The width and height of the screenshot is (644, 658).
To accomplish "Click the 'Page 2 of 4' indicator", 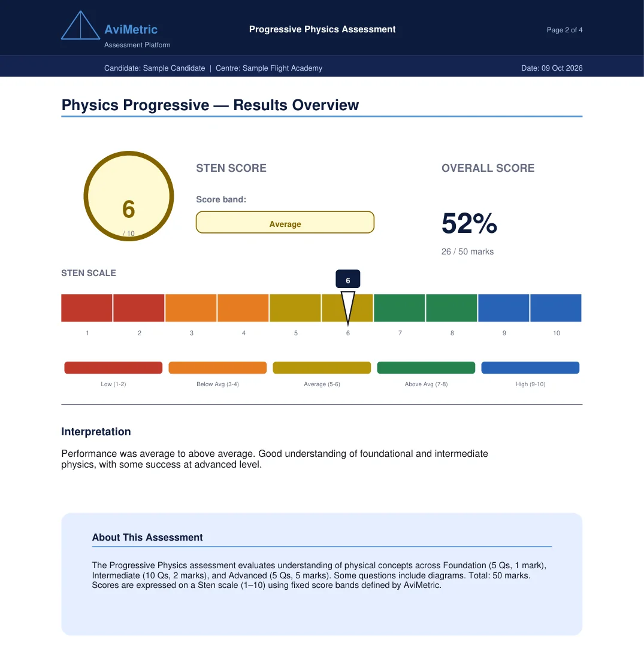I will [564, 30].
